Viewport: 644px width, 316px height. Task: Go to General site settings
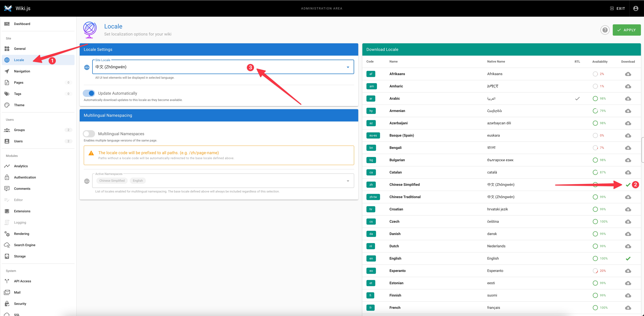(38, 49)
